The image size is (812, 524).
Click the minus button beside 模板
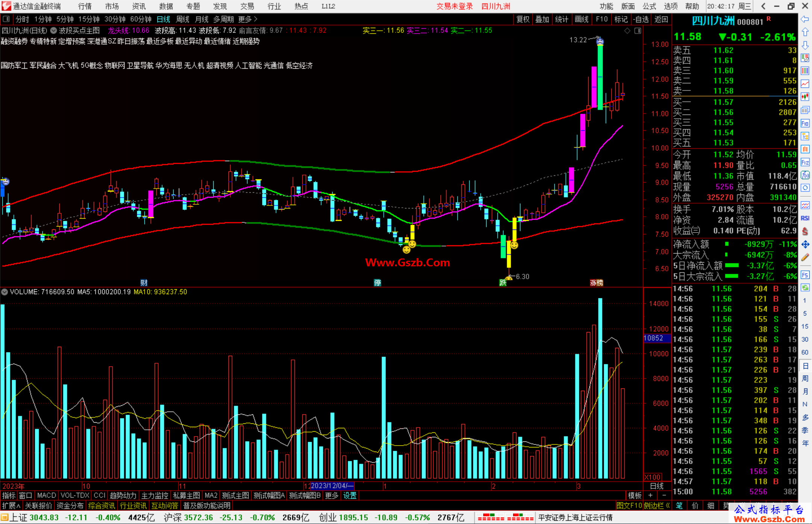[664, 495]
